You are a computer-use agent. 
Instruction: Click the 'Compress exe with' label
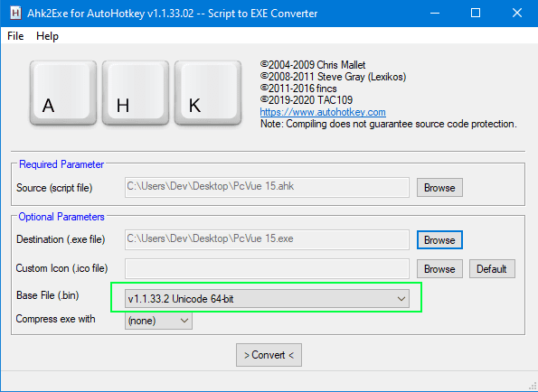[x=55, y=319]
